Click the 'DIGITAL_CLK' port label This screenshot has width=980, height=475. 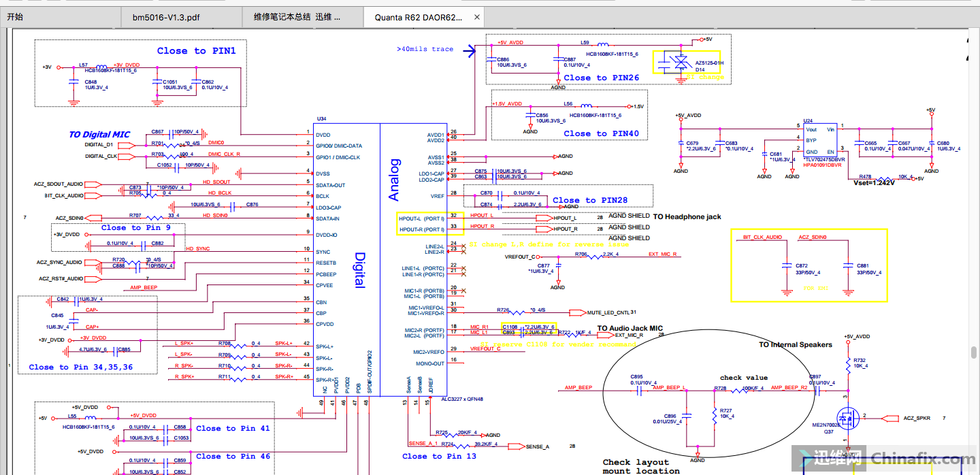pyautogui.click(x=100, y=157)
